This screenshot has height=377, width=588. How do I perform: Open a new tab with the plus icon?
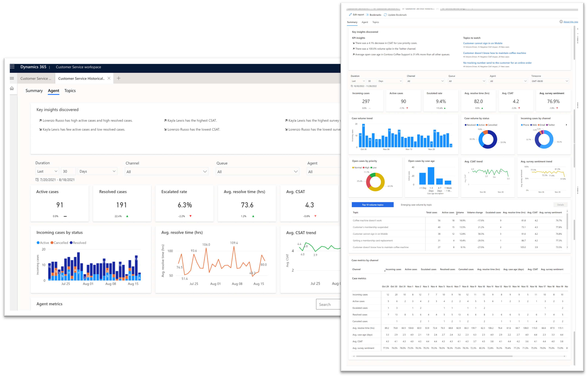coord(119,78)
